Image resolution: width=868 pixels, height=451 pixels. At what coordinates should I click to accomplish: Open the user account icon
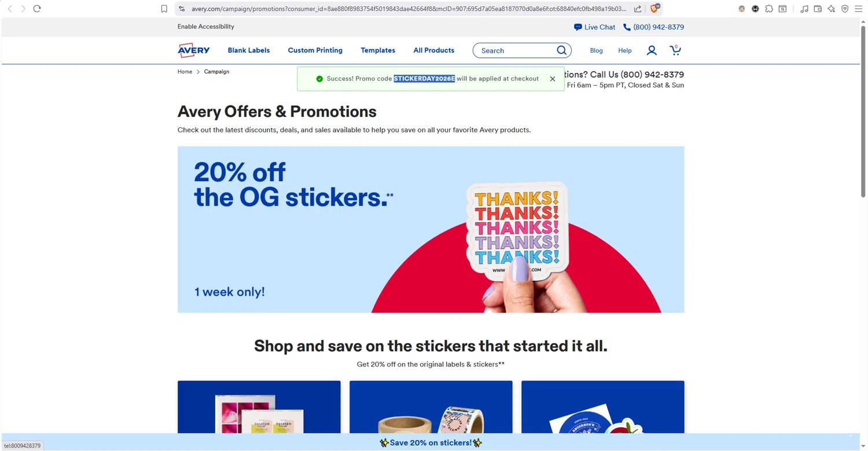(652, 50)
